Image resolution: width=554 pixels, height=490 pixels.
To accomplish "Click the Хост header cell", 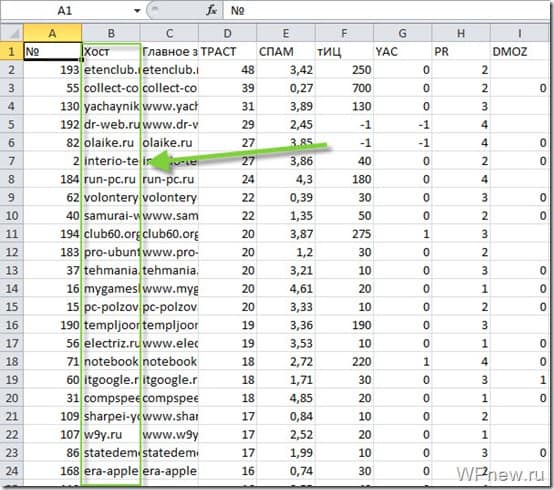I will [x=111, y=52].
